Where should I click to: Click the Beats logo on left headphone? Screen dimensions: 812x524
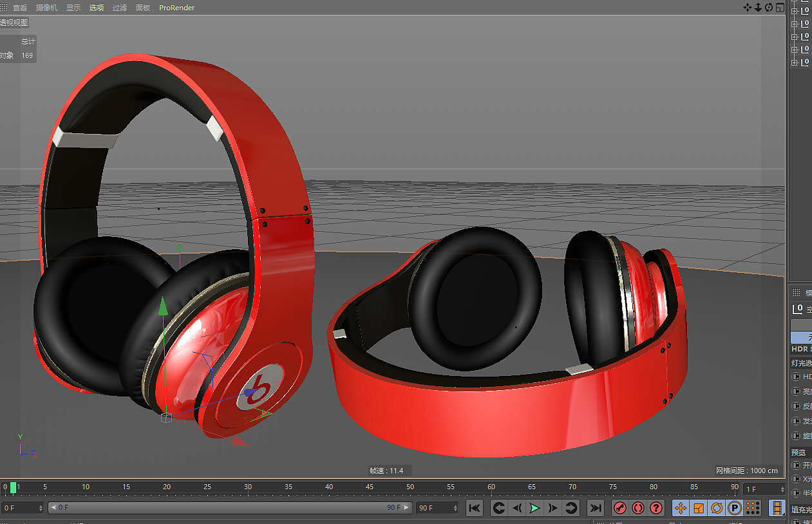click(260, 388)
